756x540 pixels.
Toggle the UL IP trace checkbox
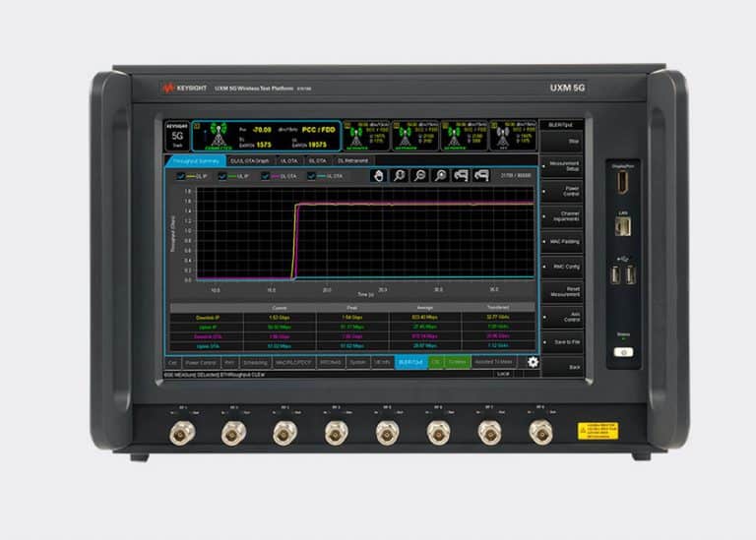click(222, 176)
